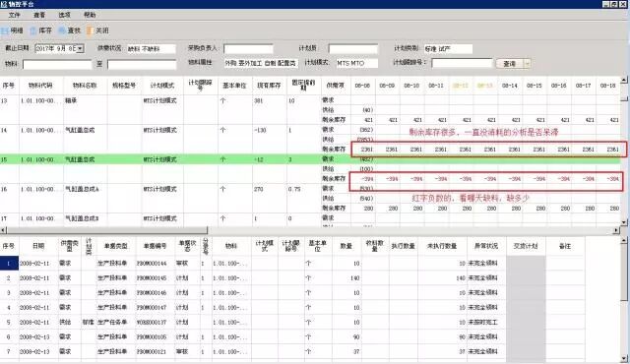
Task: Click the 现有库存 value 270 in row 16
Action: point(258,189)
